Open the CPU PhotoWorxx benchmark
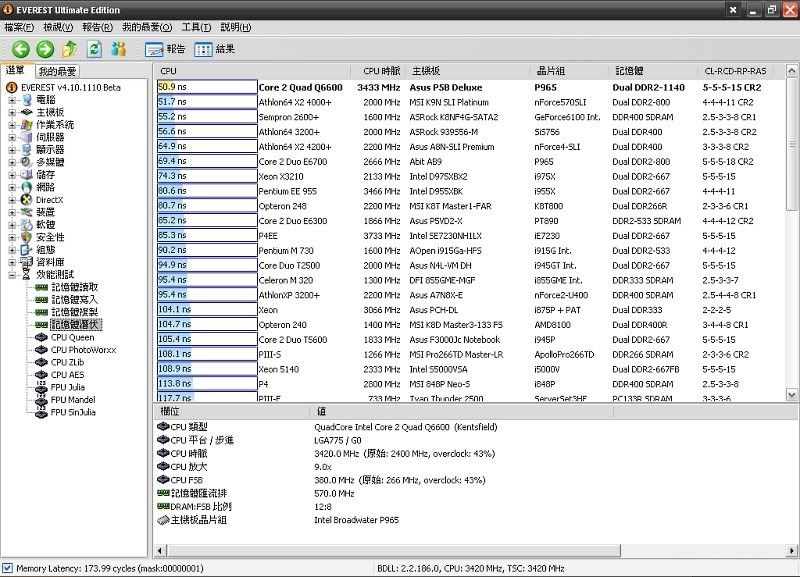Image resolution: width=800 pixels, height=577 pixels. tap(83, 350)
